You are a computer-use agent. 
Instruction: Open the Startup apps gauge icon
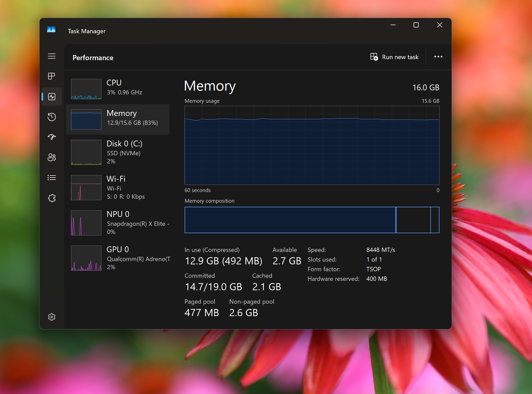coord(52,137)
